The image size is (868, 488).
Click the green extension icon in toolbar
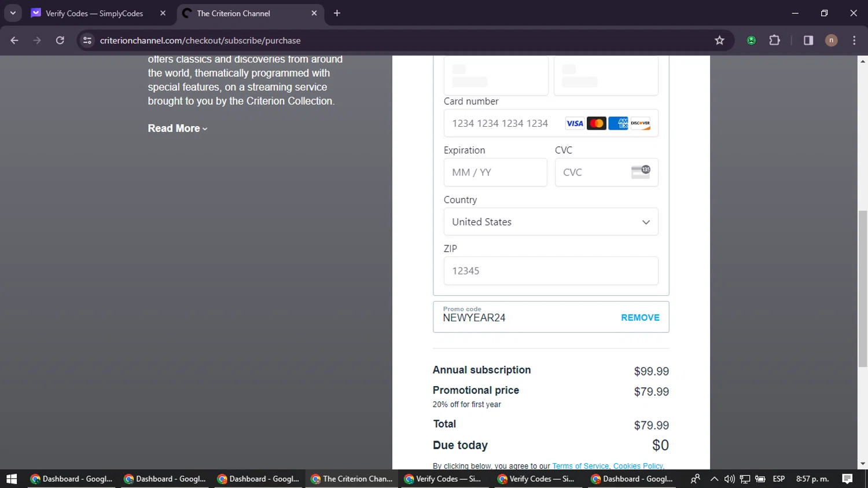[x=751, y=41]
